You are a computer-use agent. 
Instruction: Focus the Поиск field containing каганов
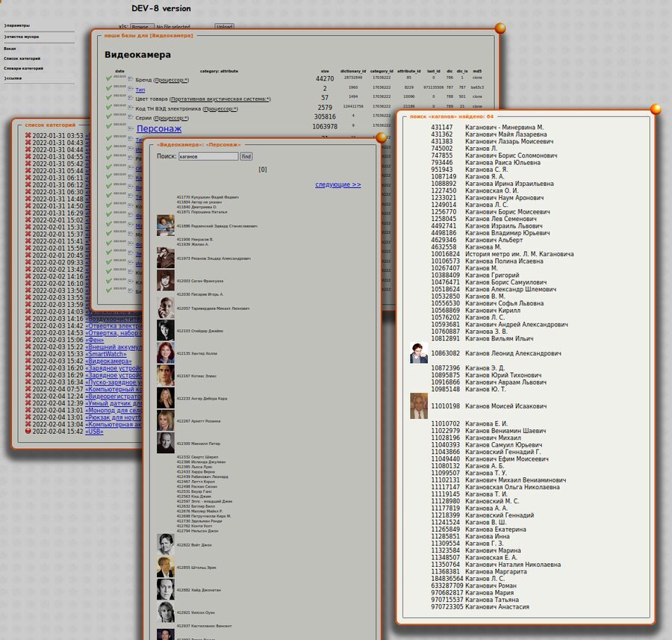pos(208,157)
